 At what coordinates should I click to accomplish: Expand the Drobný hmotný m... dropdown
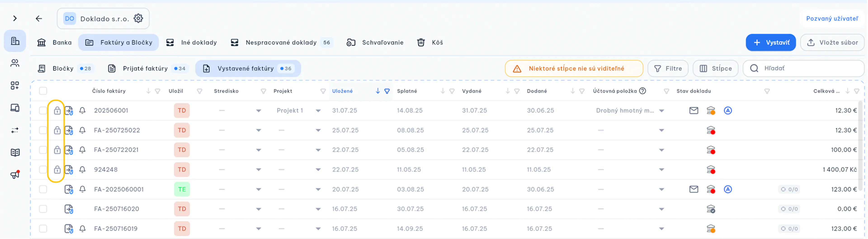pos(661,111)
